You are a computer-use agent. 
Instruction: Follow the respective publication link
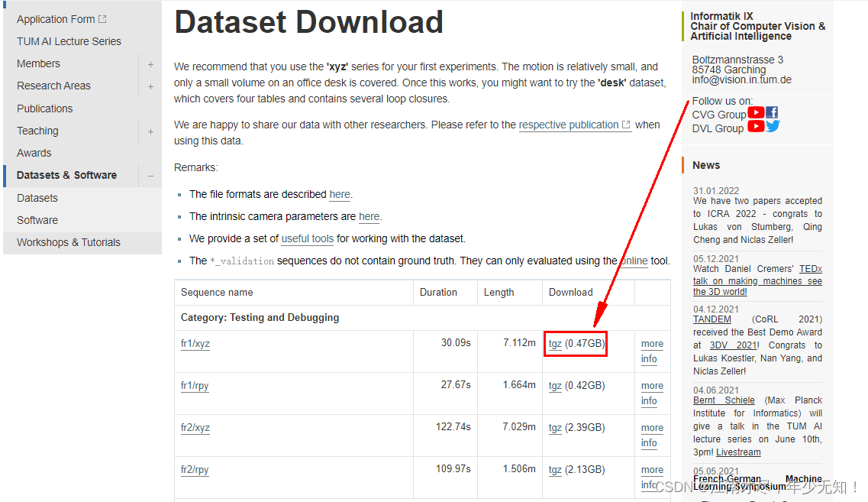569,125
